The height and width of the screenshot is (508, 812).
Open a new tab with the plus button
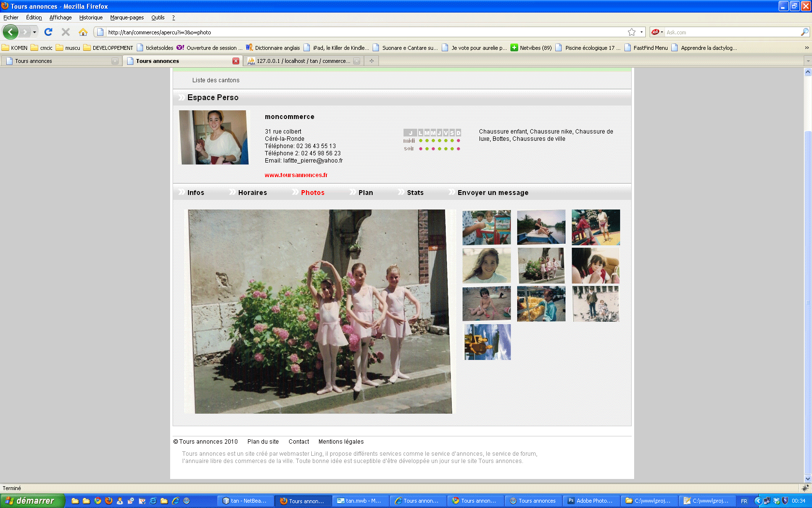372,61
